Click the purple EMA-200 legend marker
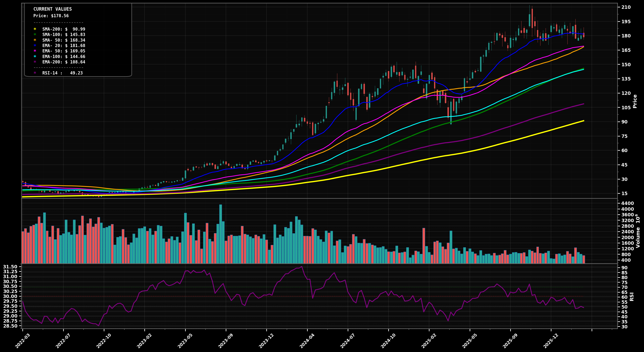The image size is (644, 352). [x=35, y=62]
